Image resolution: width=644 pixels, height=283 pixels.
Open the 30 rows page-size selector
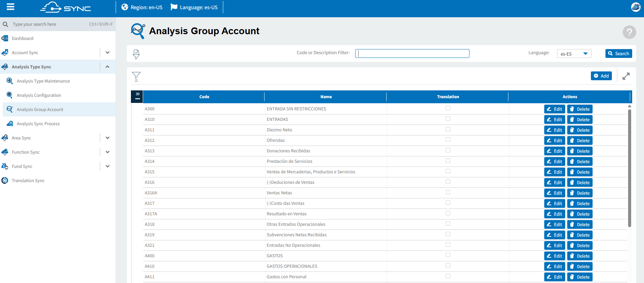pos(137,96)
